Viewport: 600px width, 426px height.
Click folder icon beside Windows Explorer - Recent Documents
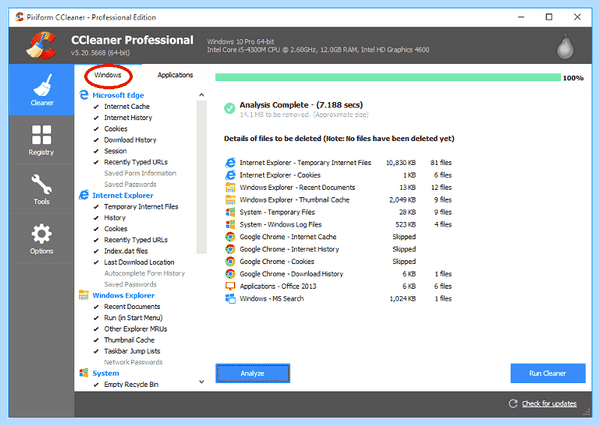tap(230, 187)
